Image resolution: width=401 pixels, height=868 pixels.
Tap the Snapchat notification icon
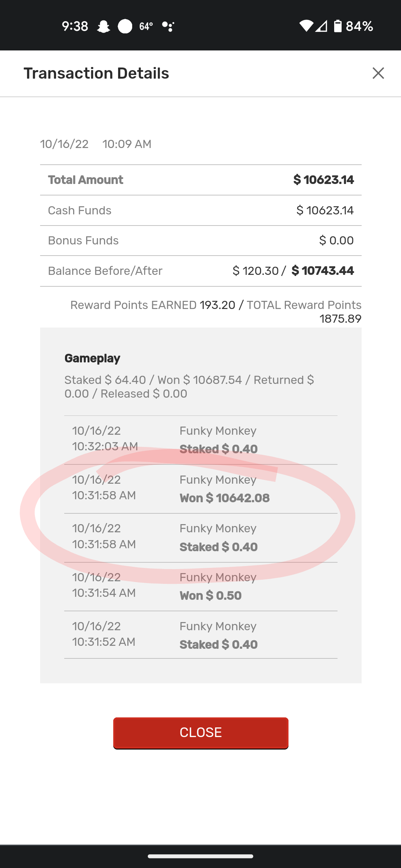point(104,26)
